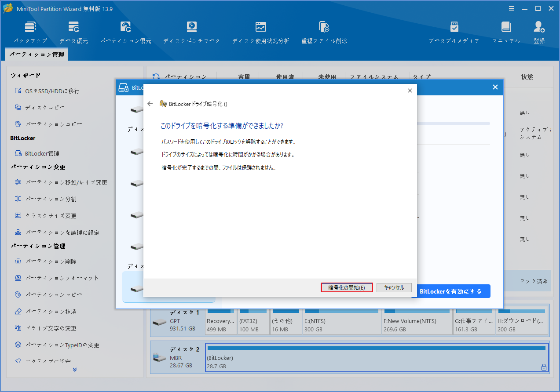Select H:ダウンロード 200 GB partition
Viewport: 560px width, 392px height.
[522, 321]
